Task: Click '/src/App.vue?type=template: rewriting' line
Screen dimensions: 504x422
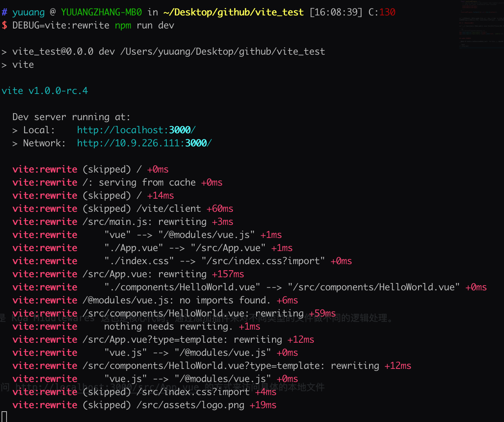Action: pos(163,340)
